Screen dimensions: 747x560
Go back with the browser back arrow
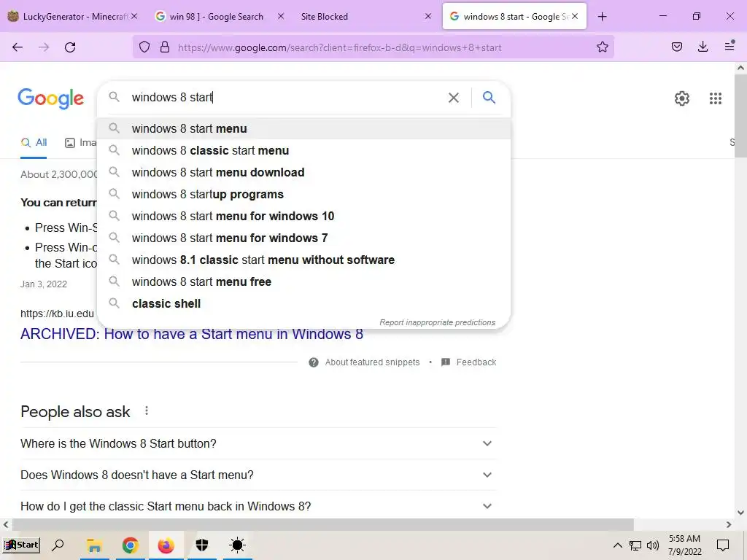pos(18,47)
